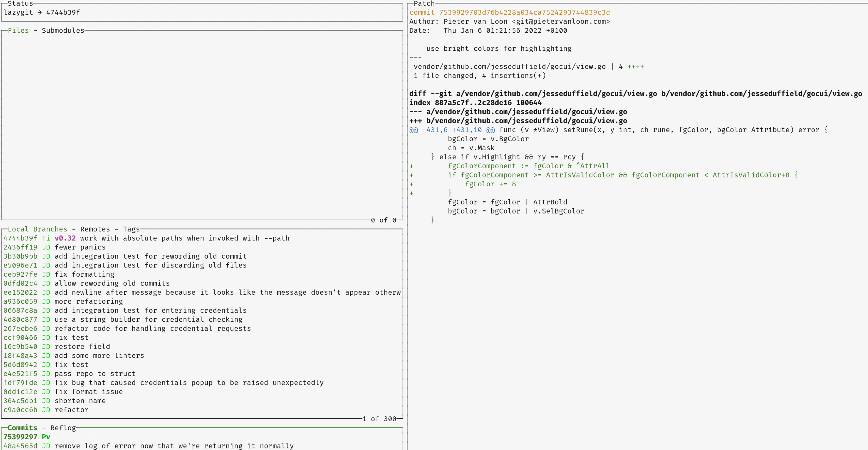Click the v0.32 tag label

click(x=65, y=238)
